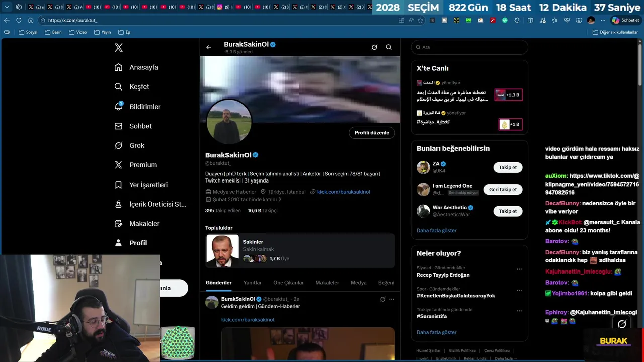Switch to the Öne Çıkanlar tab
This screenshot has width=644, height=362.
click(x=288, y=283)
